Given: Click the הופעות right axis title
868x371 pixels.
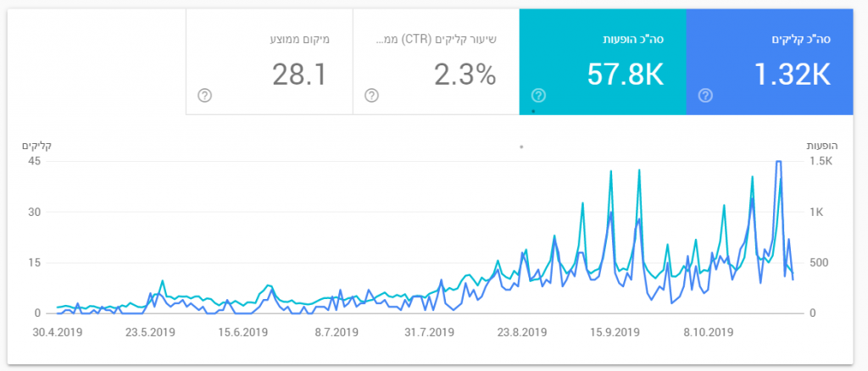Looking at the screenshot, I should [x=821, y=146].
